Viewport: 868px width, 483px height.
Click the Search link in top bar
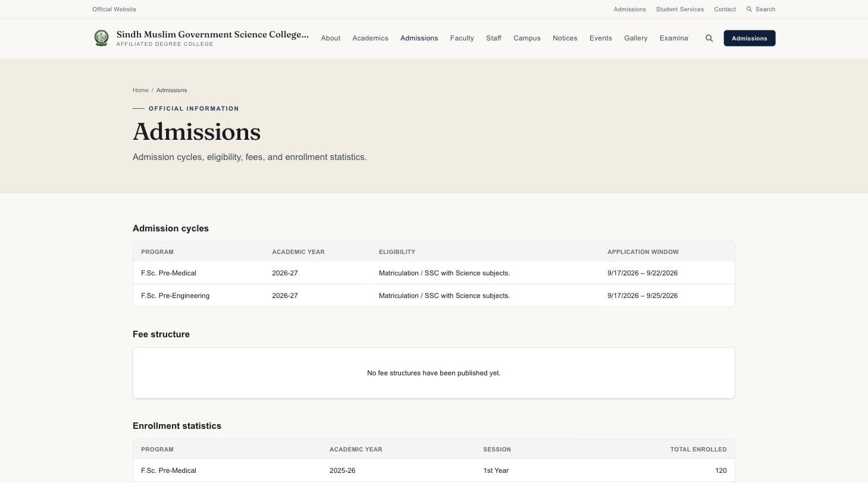(x=761, y=10)
